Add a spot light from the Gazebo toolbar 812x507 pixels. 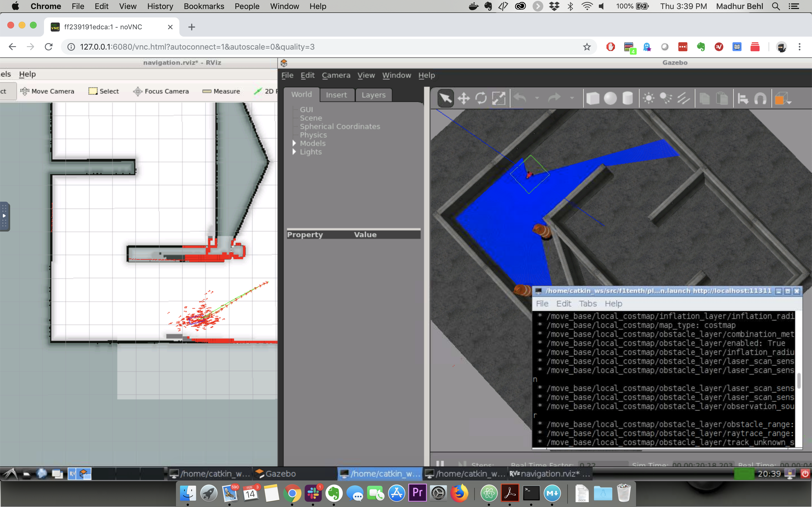click(666, 99)
